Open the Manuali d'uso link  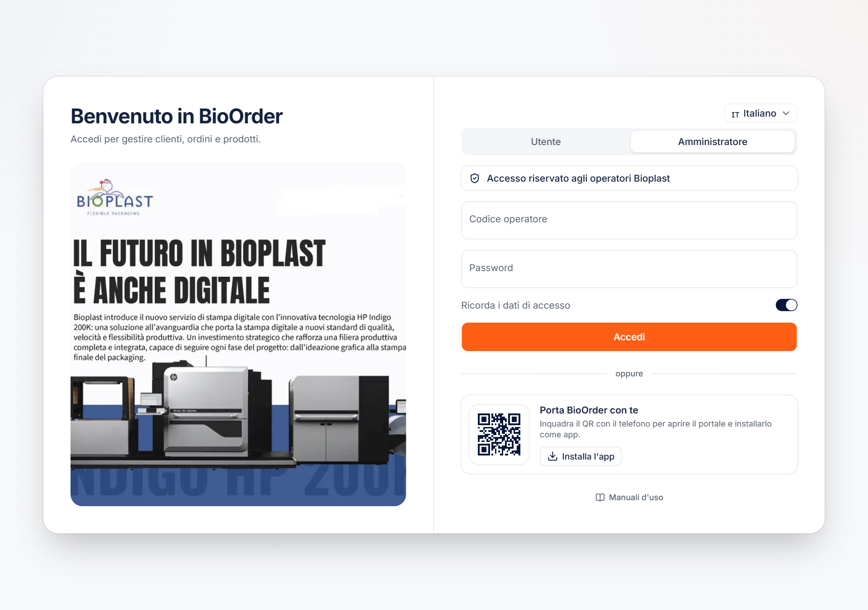point(629,497)
